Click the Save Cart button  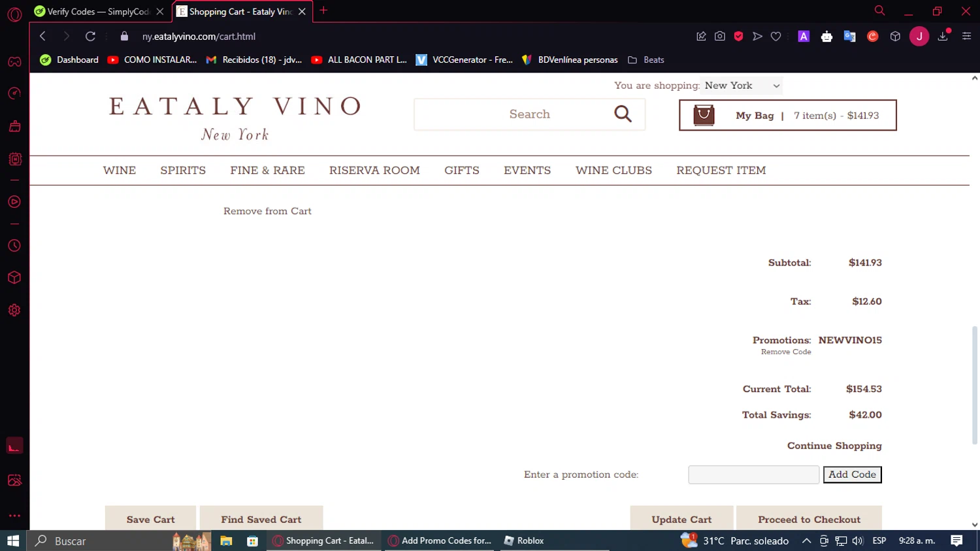(150, 519)
